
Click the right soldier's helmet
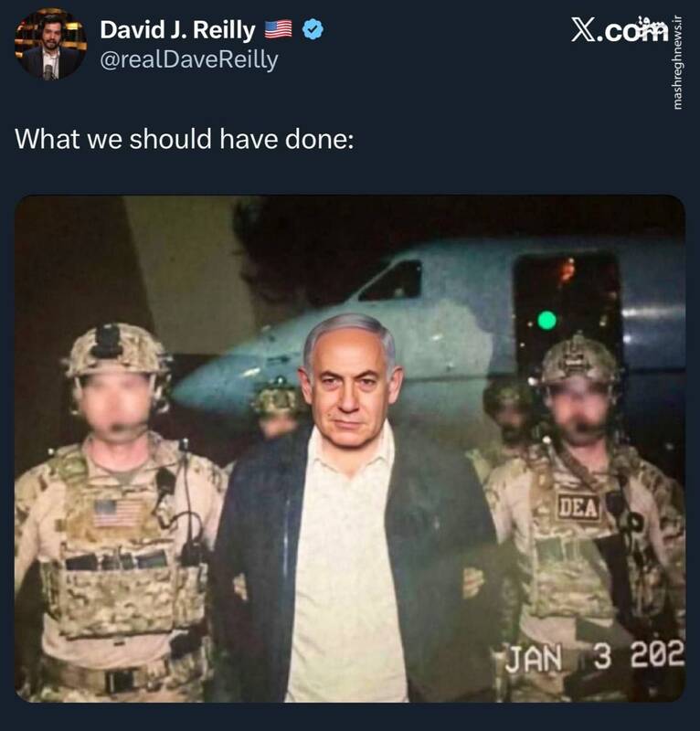tap(578, 359)
